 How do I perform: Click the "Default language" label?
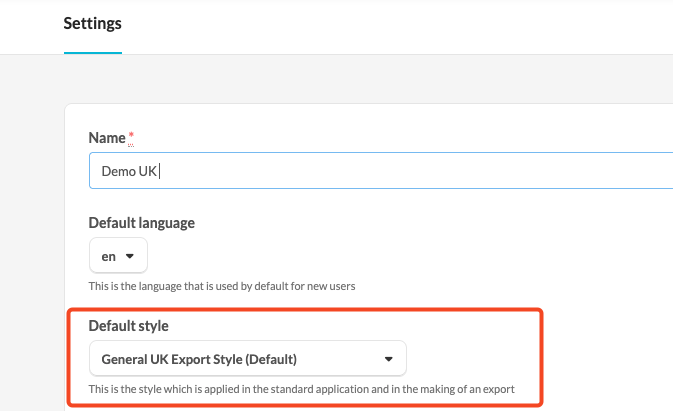tap(141, 222)
